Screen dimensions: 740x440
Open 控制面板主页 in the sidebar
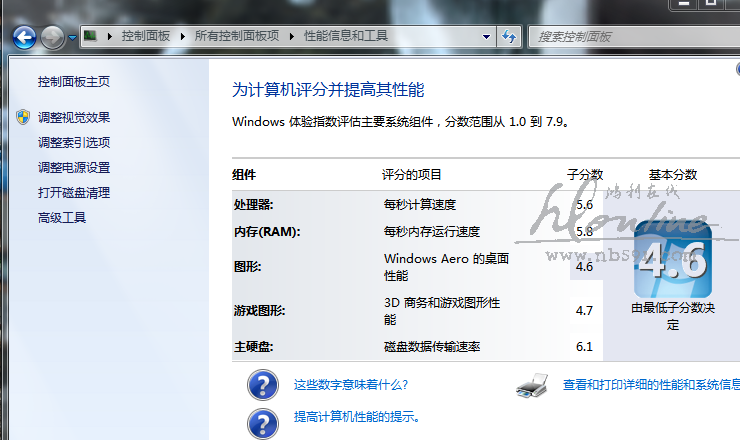click(x=74, y=81)
